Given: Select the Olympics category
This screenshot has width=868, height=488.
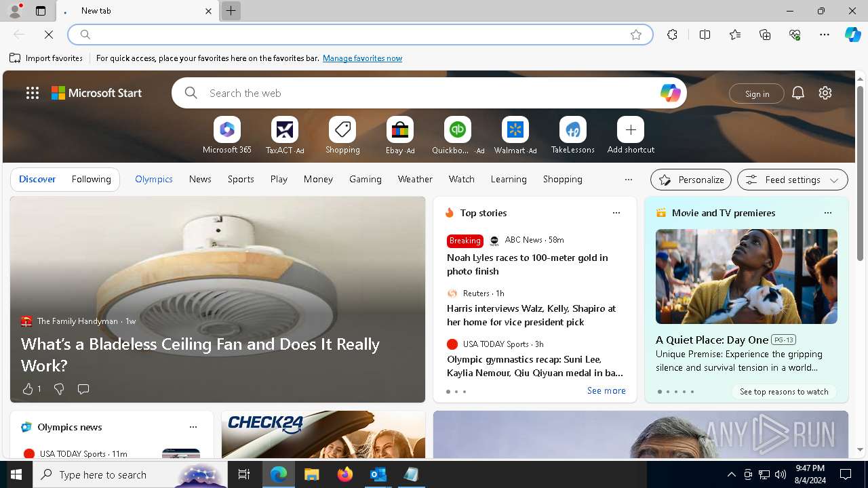Looking at the screenshot, I should point(154,179).
